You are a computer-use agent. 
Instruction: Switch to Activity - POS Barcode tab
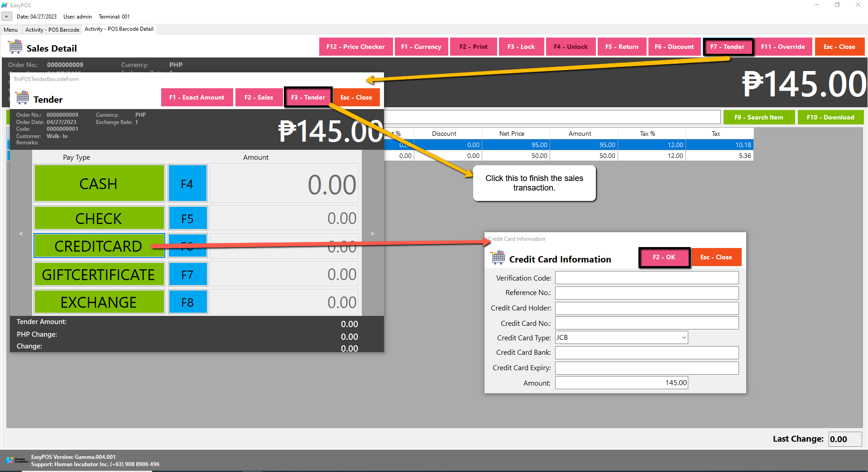point(53,29)
